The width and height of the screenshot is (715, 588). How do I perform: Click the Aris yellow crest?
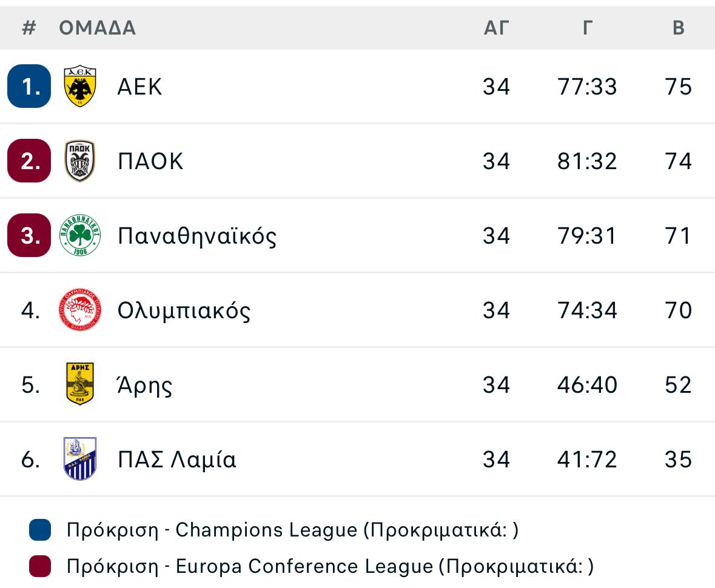click(80, 384)
